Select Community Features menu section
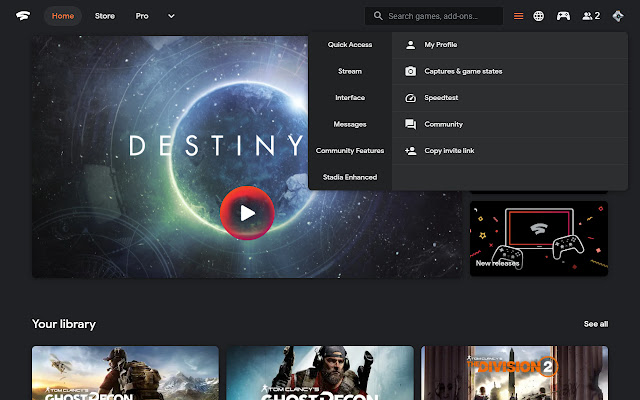The width and height of the screenshot is (640, 400). point(350,151)
